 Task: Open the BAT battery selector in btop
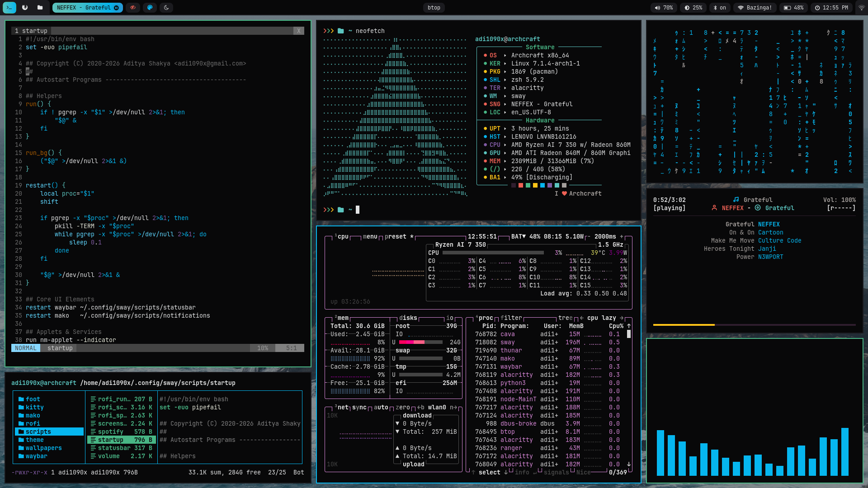pyautogui.click(x=519, y=236)
